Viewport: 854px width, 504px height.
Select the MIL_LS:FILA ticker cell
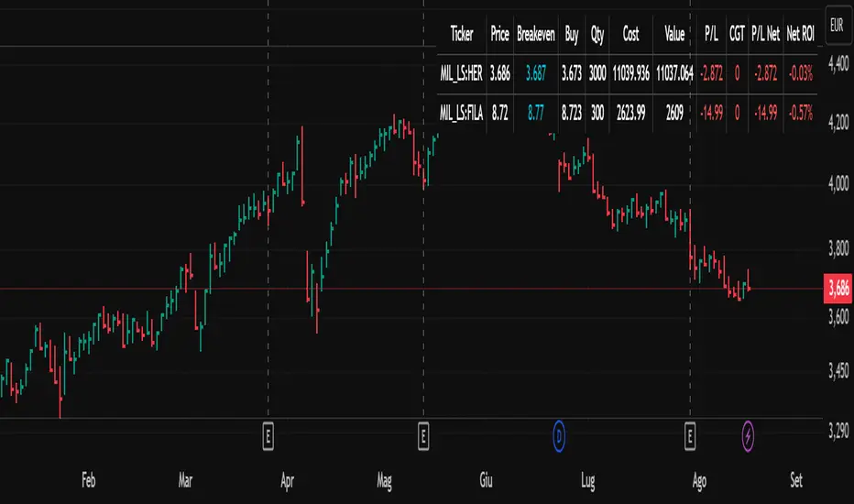click(x=461, y=113)
